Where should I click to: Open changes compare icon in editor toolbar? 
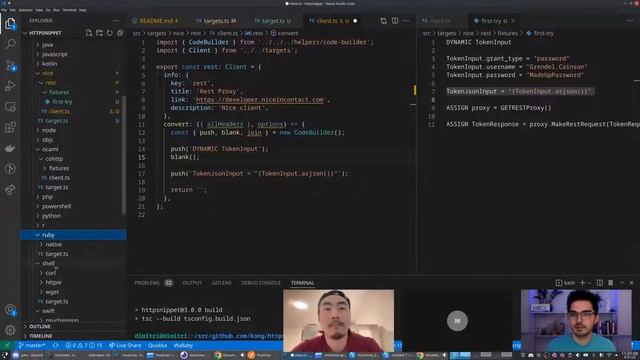coord(383,21)
